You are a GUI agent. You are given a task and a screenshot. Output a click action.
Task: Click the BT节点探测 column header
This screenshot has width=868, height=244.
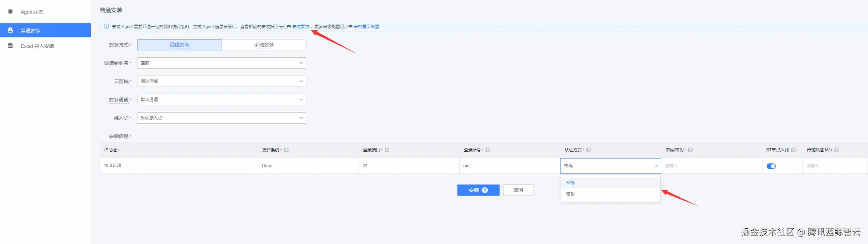tap(777, 150)
